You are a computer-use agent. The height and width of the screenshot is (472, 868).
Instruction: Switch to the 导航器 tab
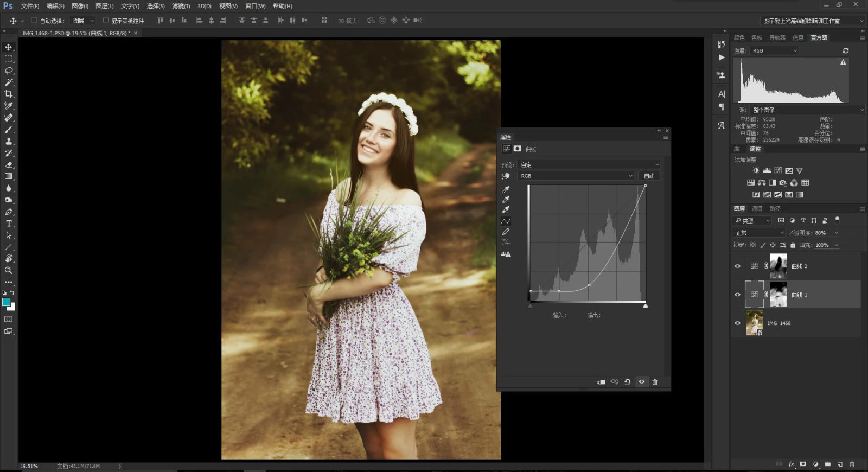click(x=777, y=37)
